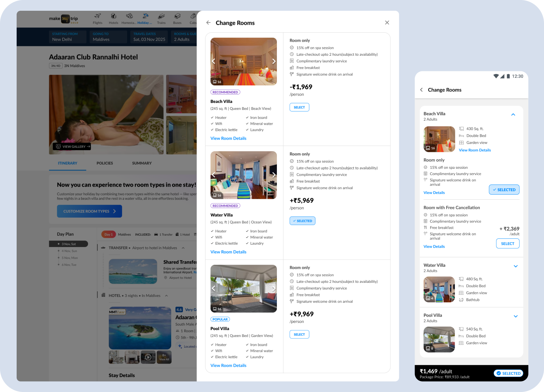Open View Room Details in mobile Beach Villa
Screen dimensions: 544x392
pos(475,150)
